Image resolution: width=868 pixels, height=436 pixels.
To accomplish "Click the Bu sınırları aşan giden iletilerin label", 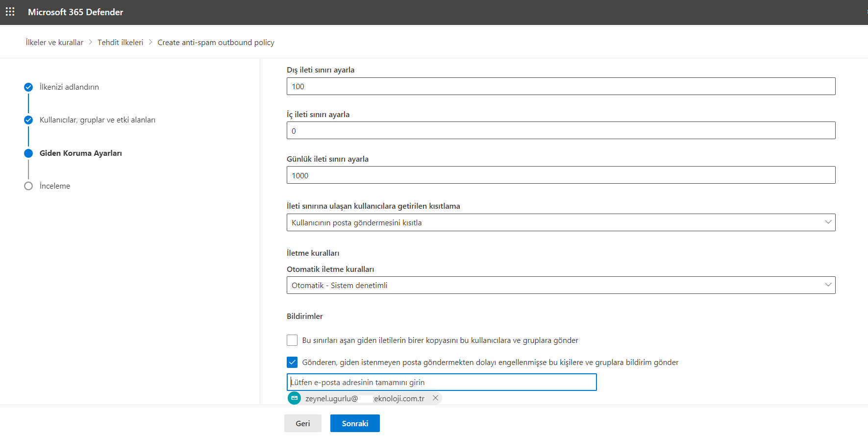I will pos(440,340).
